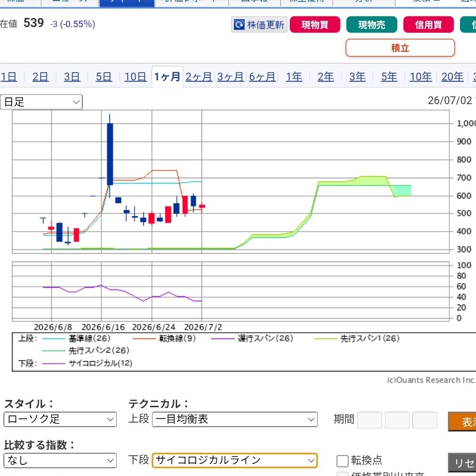Open the 上段 一目均衡表 dropdown
Image resolution: width=476 pixels, height=476 pixels.
coord(235,419)
